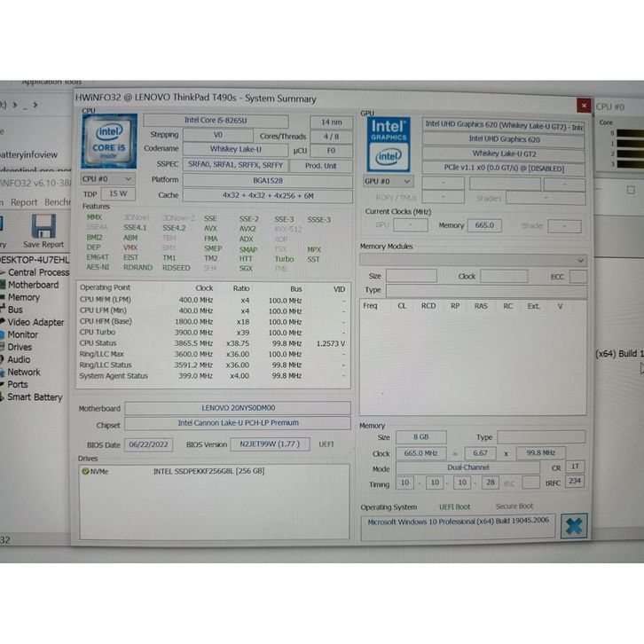Select Central Processor tree item
The image size is (644, 644).
(x=38, y=272)
